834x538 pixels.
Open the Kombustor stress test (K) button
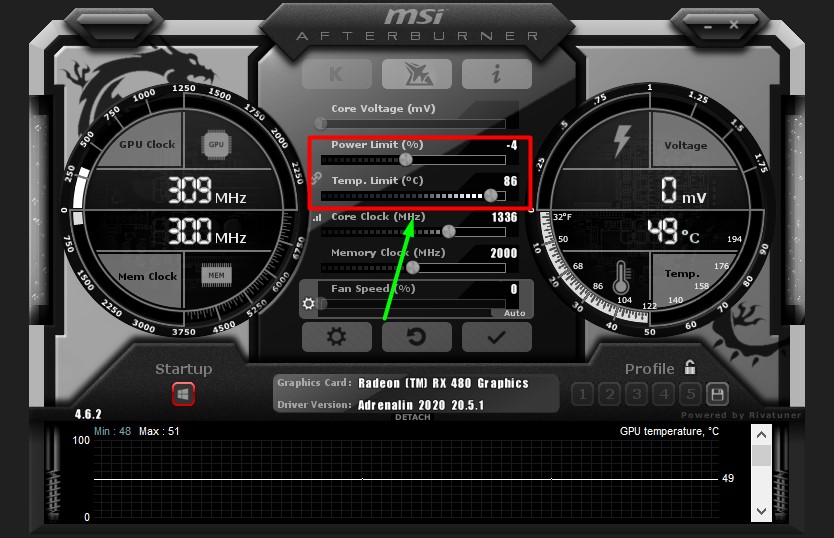tap(337, 73)
